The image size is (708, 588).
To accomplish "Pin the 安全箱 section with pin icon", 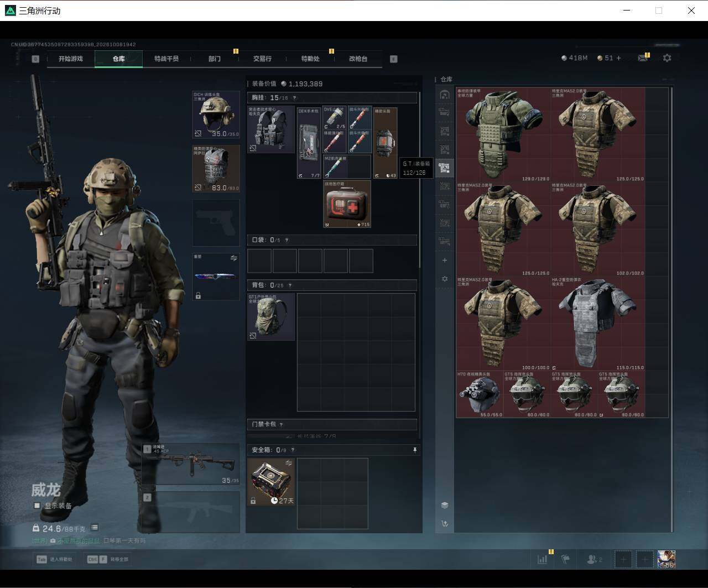I will (x=415, y=450).
